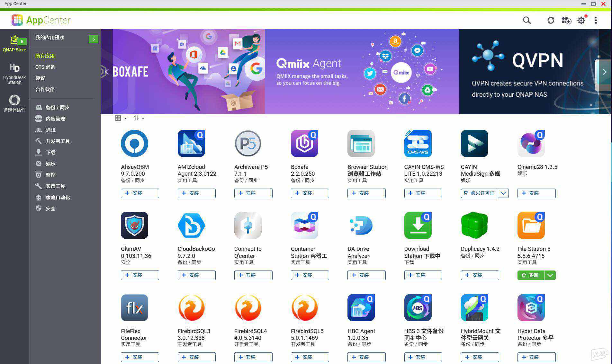Open the Download Station app icon
Image resolution: width=612 pixels, height=364 pixels.
[418, 225]
